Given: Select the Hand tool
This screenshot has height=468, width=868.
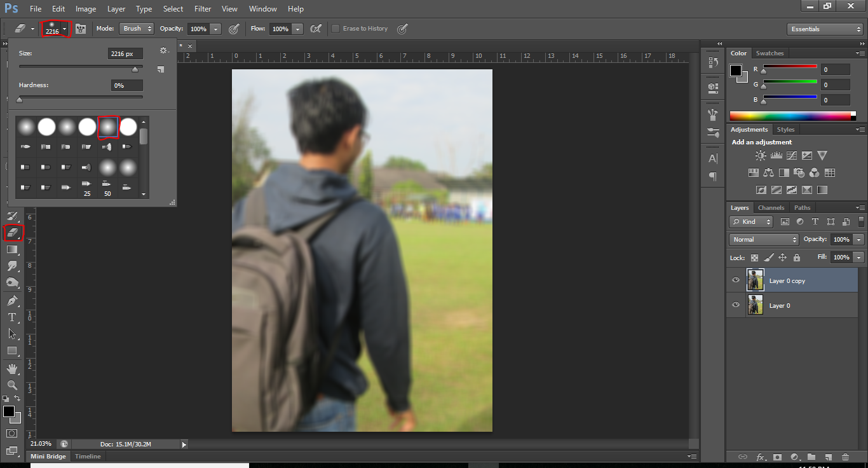Looking at the screenshot, I should (x=12, y=368).
